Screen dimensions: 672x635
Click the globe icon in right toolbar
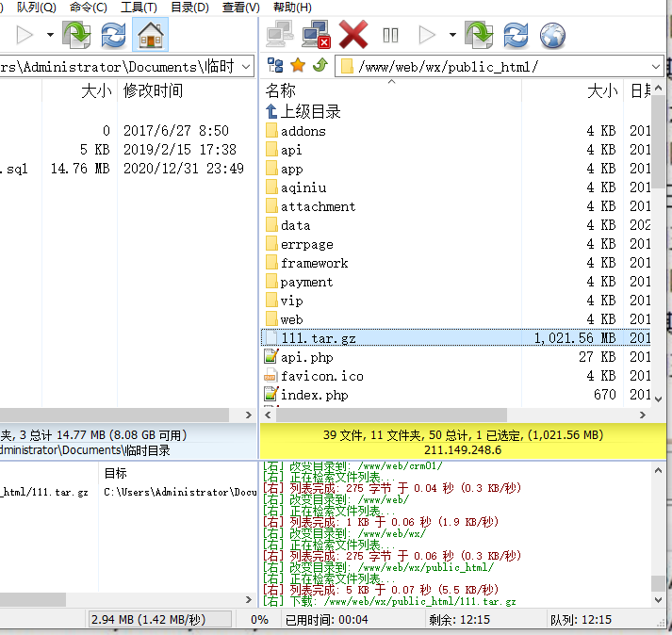tap(552, 36)
